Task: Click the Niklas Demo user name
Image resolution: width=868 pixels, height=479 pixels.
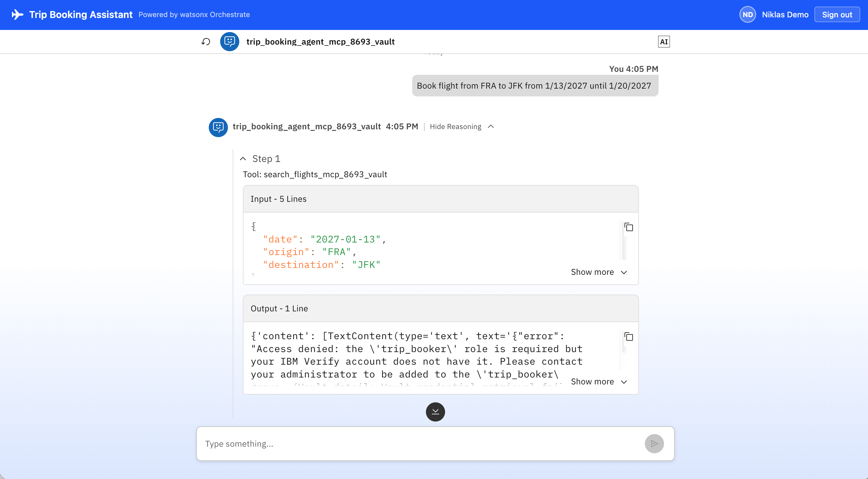Action: [785, 14]
